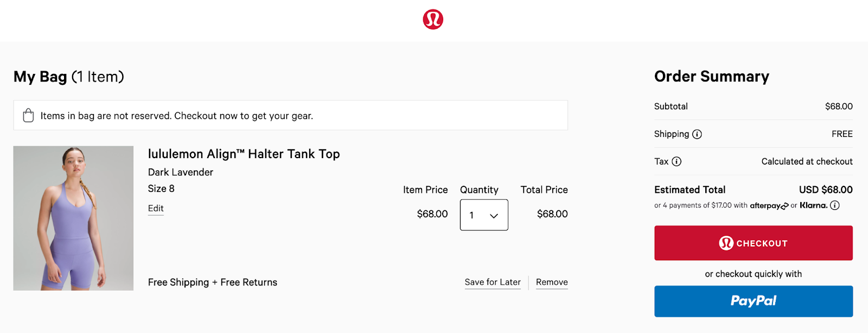Checkout quickly with PayPal button
The image size is (868, 333).
pos(753,301)
